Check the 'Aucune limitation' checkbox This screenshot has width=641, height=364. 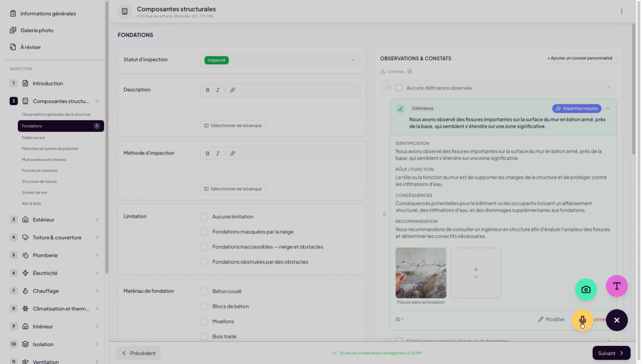(x=204, y=217)
